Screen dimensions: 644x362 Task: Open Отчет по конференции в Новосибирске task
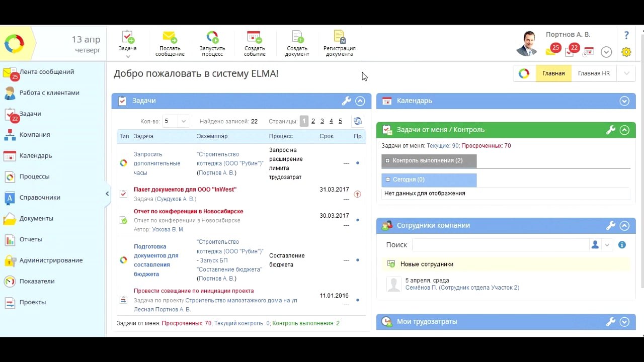click(188, 212)
